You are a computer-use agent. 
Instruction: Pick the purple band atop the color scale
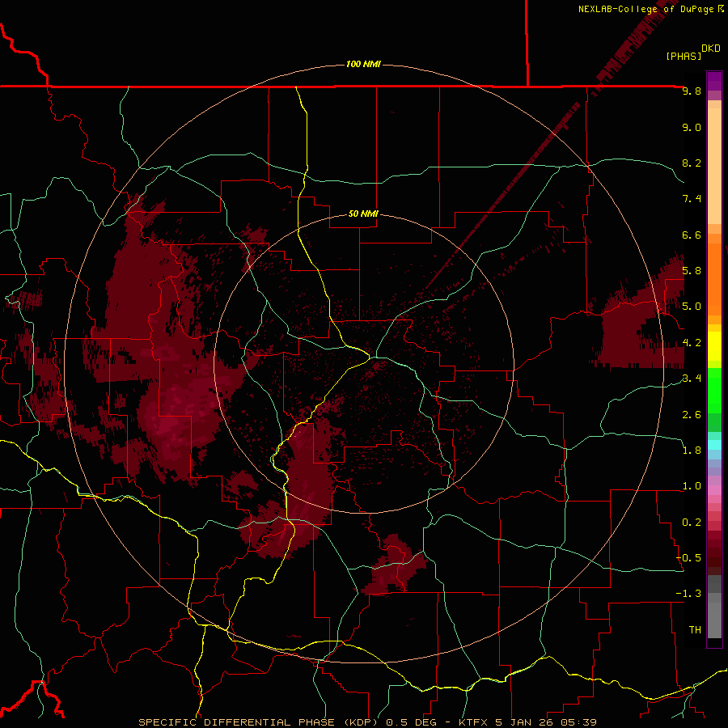(x=714, y=81)
